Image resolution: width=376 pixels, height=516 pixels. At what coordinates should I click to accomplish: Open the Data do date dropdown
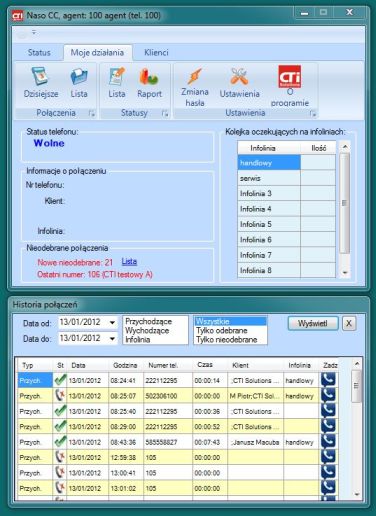click(112, 339)
